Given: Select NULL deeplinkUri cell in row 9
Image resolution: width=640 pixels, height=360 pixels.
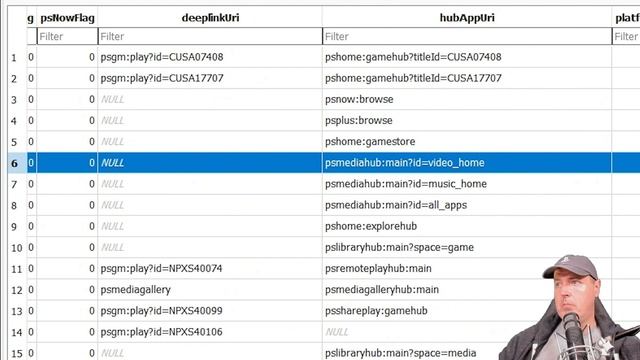Looking at the screenshot, I should [210, 226].
